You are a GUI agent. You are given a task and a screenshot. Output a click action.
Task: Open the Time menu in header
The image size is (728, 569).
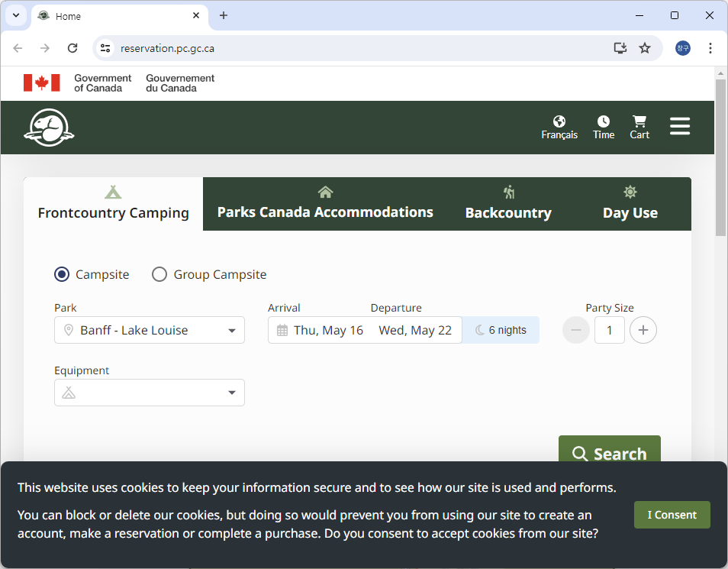[x=603, y=128]
